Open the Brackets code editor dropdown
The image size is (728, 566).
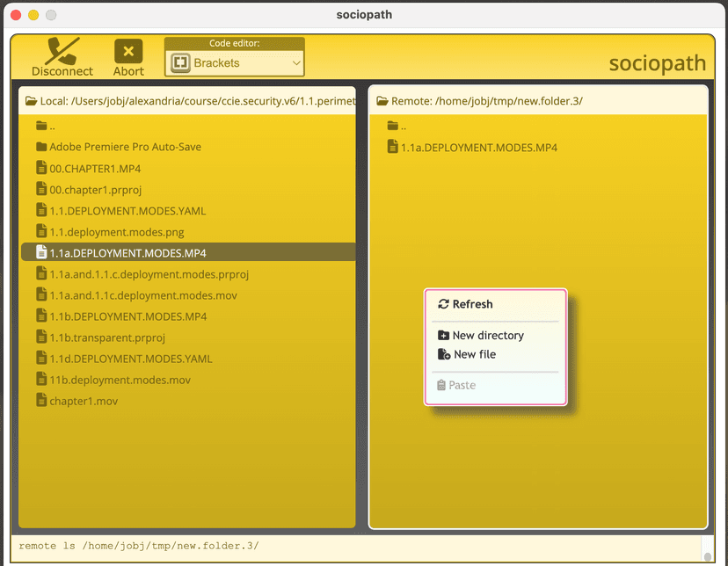[235, 62]
